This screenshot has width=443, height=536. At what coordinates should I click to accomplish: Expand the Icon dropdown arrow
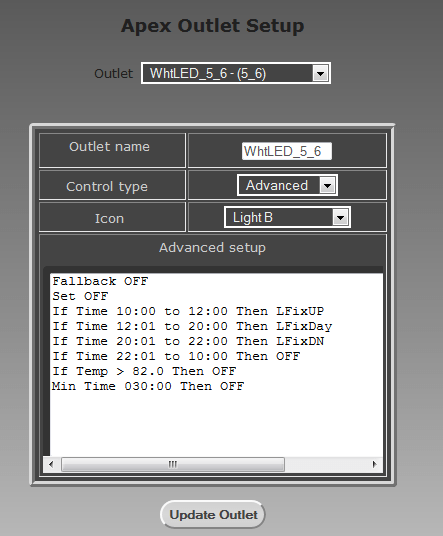[340, 217]
